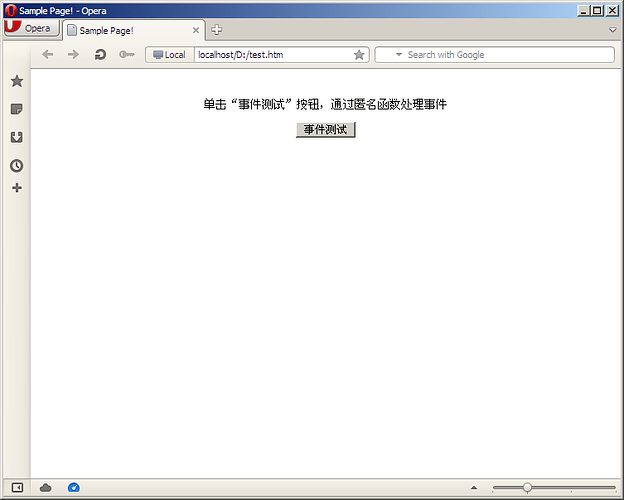Open the Notes panel icon
Image resolution: width=624 pixels, height=500 pixels.
coord(17,109)
